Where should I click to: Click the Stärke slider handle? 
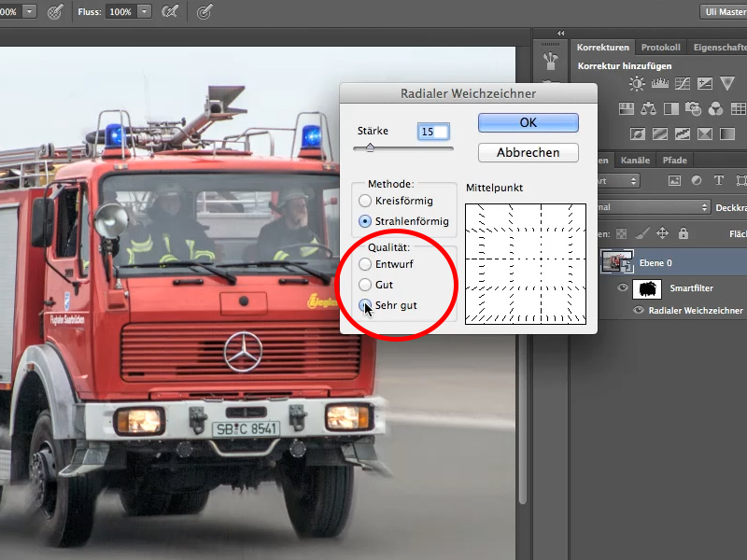pos(370,147)
